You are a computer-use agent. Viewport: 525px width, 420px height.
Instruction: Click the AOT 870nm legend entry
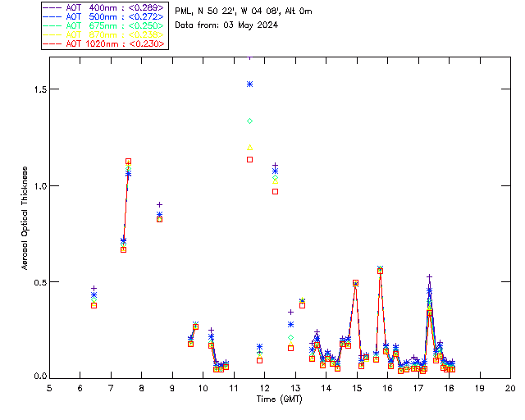(x=104, y=34)
